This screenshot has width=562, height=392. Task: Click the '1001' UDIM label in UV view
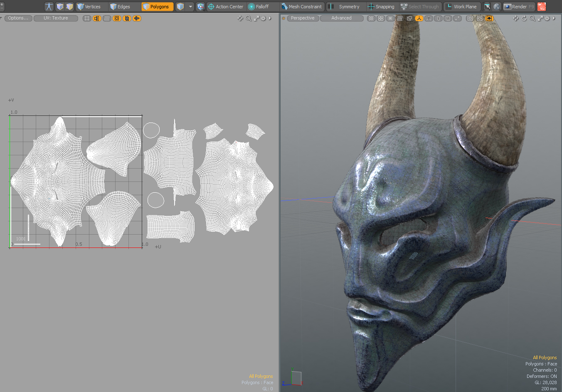pyautogui.click(x=21, y=239)
